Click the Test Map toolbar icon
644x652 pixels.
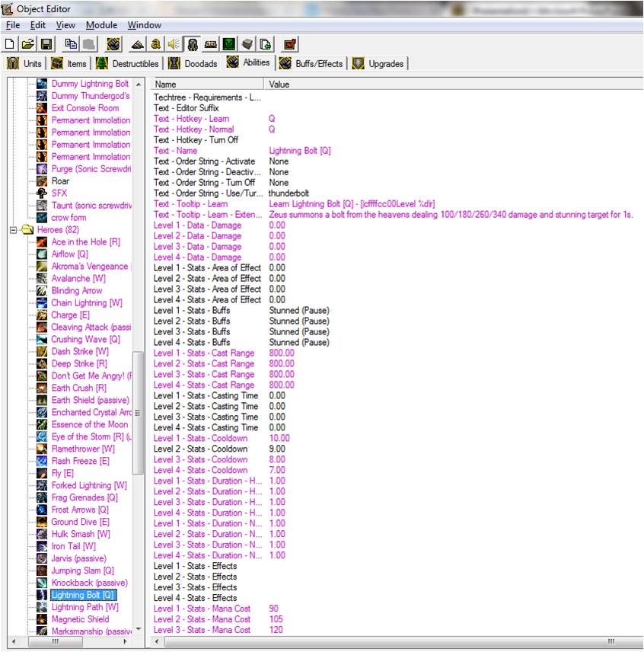pos(290,44)
